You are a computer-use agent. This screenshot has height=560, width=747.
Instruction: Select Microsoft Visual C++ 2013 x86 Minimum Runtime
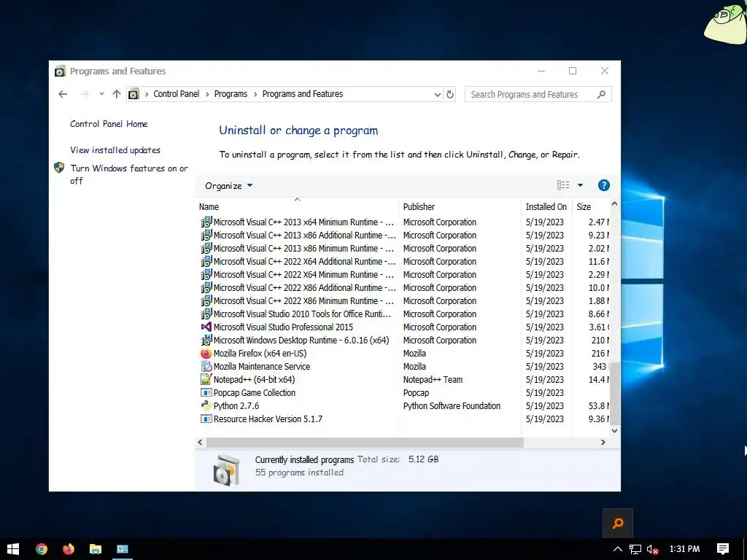coord(304,249)
